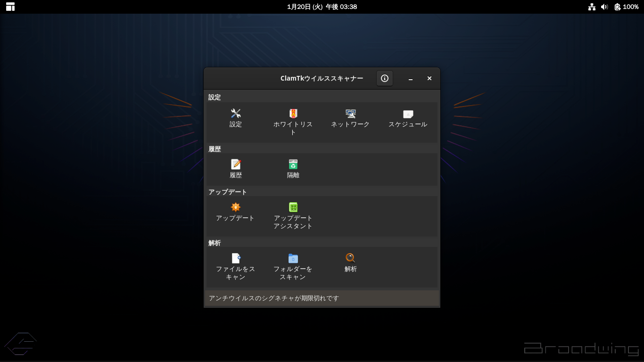Click the battery 100% indicator
The image size is (644, 362).
[627, 7]
